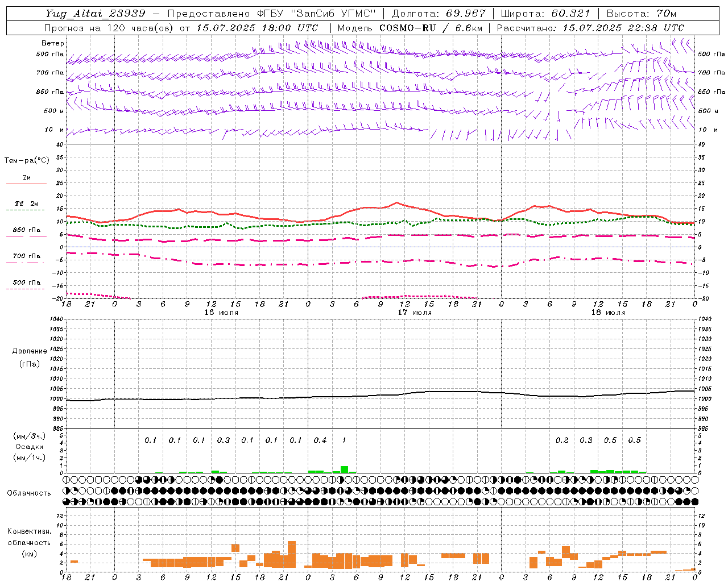Click the '1' three-hour precipitation value
This screenshot has width=728, height=582.
click(344, 440)
